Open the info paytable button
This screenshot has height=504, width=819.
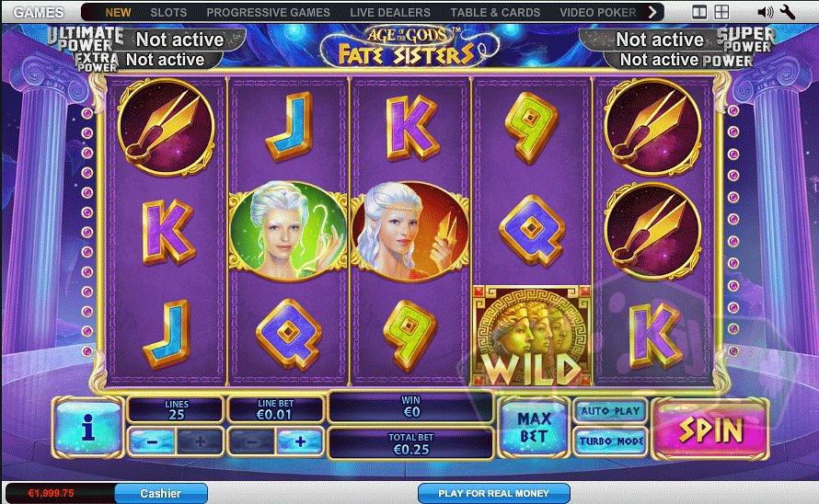tap(87, 428)
